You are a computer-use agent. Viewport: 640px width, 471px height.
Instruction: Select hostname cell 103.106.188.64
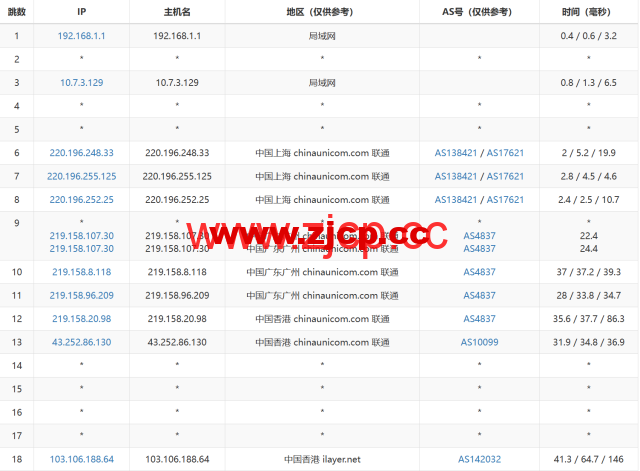177,460
